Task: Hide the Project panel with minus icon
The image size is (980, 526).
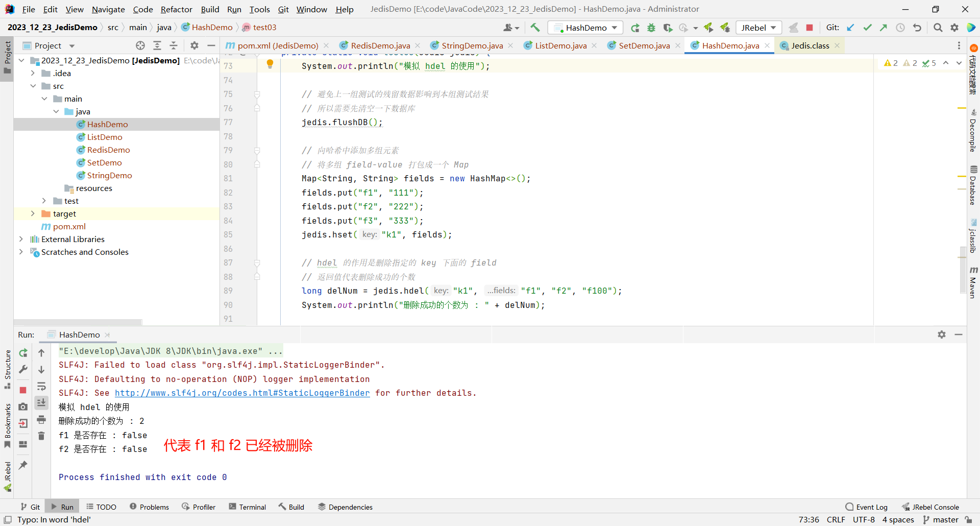Action: tap(211, 45)
